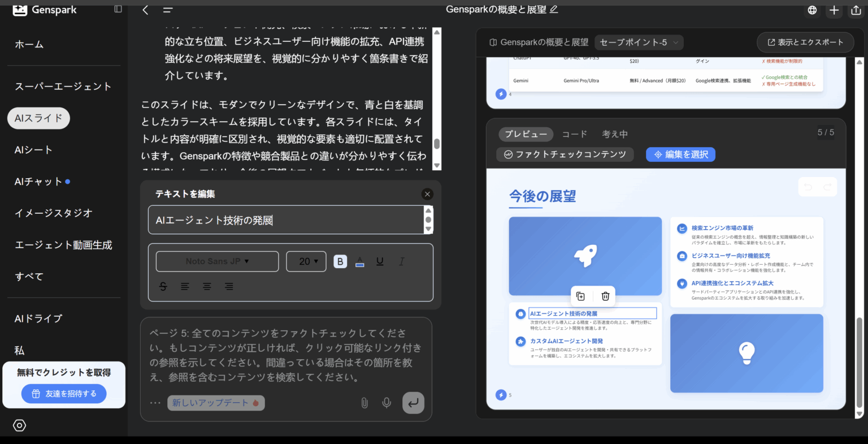Toggle underline formatting for the text
868x444 pixels.
379,261
